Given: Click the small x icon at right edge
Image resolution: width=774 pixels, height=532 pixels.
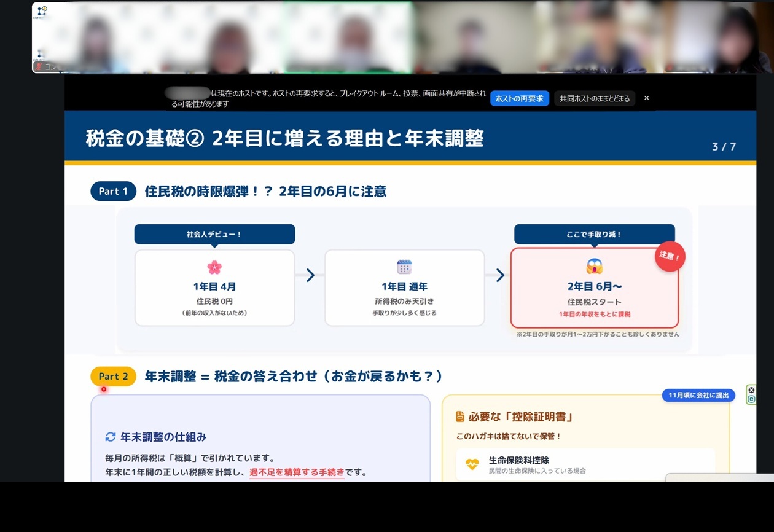Looking at the screenshot, I should [751, 390].
